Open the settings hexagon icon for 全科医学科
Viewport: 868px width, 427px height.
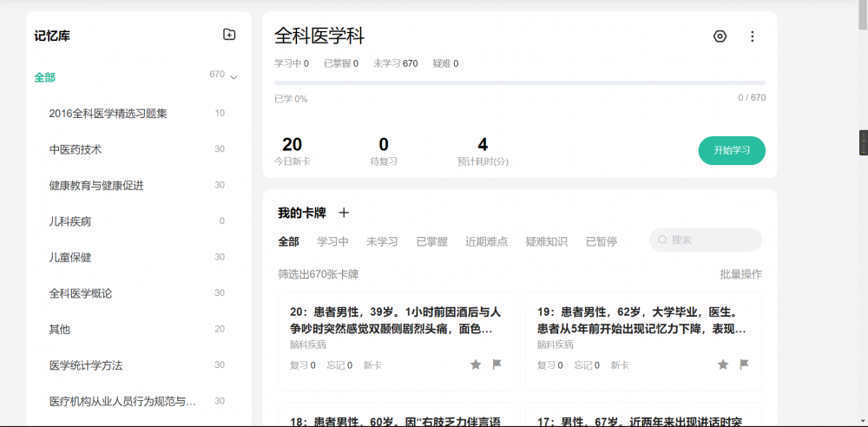click(720, 36)
